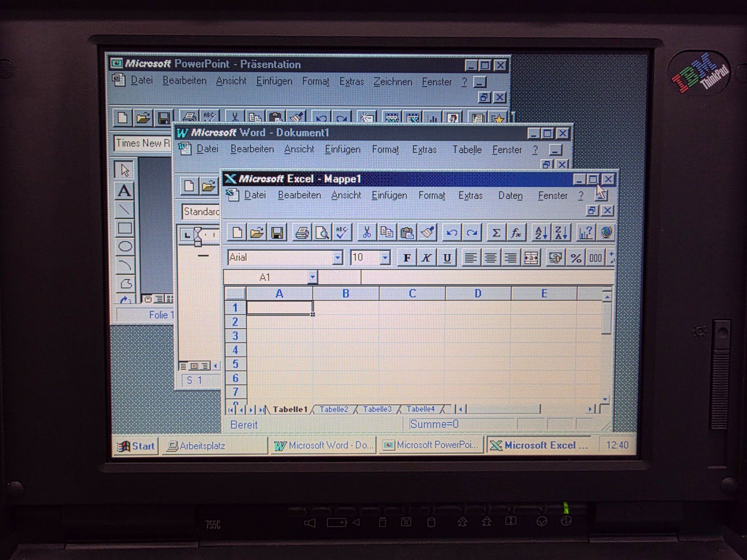Switch to Tabelle2 sheet tab

[334, 409]
